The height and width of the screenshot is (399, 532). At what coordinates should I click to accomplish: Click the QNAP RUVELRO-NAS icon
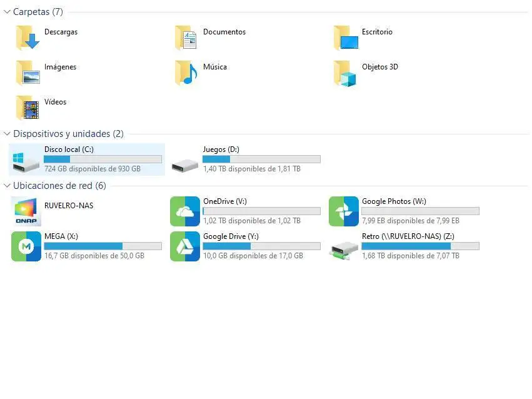pos(26,211)
